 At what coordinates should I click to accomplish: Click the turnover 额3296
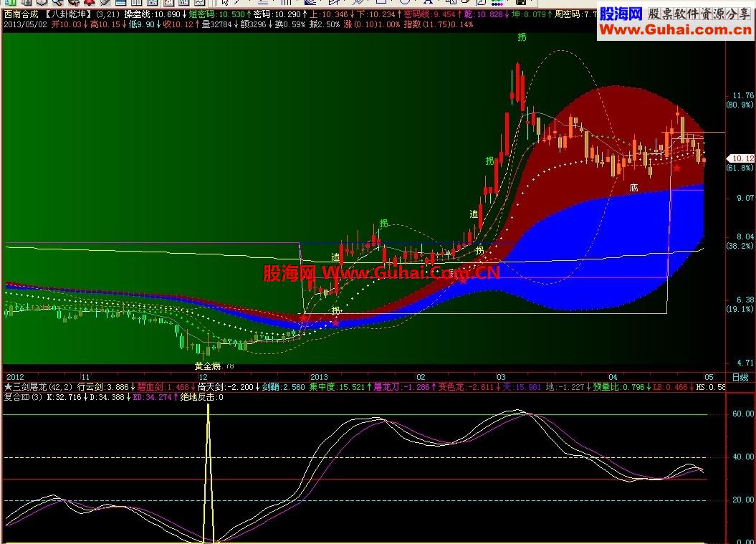(x=253, y=24)
